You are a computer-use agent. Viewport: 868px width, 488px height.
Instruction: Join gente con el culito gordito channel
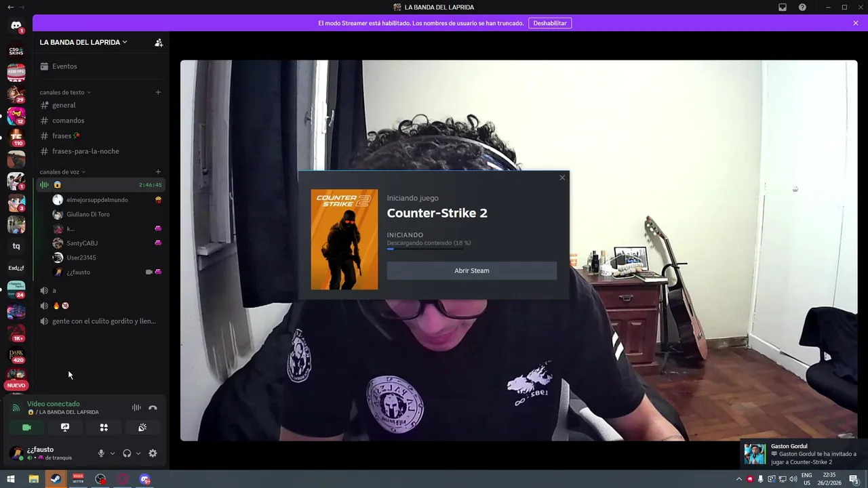click(x=100, y=321)
